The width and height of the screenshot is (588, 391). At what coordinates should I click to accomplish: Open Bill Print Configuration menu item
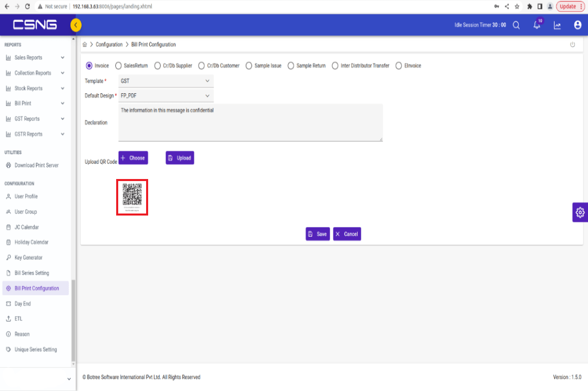[x=35, y=288]
